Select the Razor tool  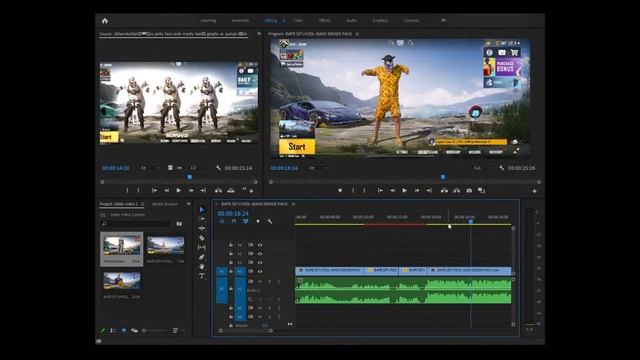coord(202,238)
